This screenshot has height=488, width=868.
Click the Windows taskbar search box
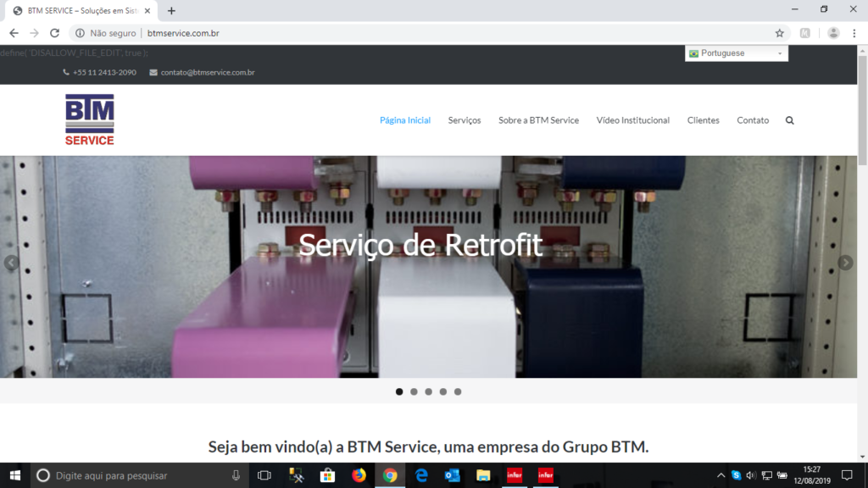pyautogui.click(x=127, y=475)
